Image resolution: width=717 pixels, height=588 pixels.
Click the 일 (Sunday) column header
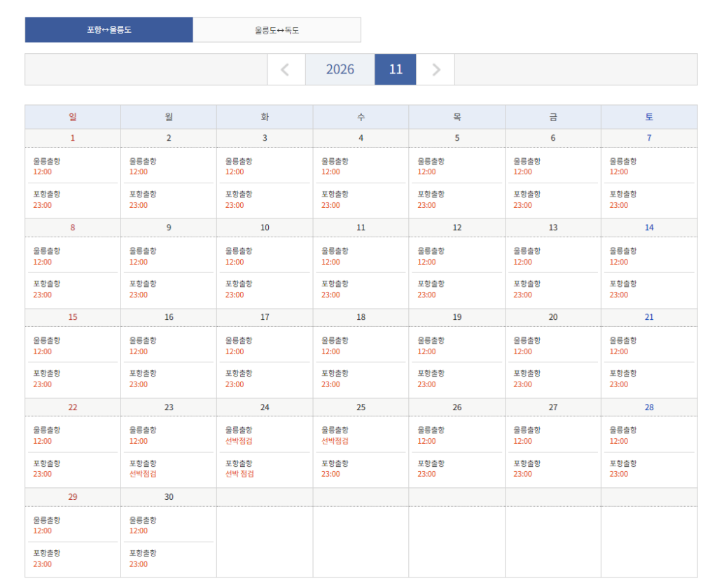[73, 117]
